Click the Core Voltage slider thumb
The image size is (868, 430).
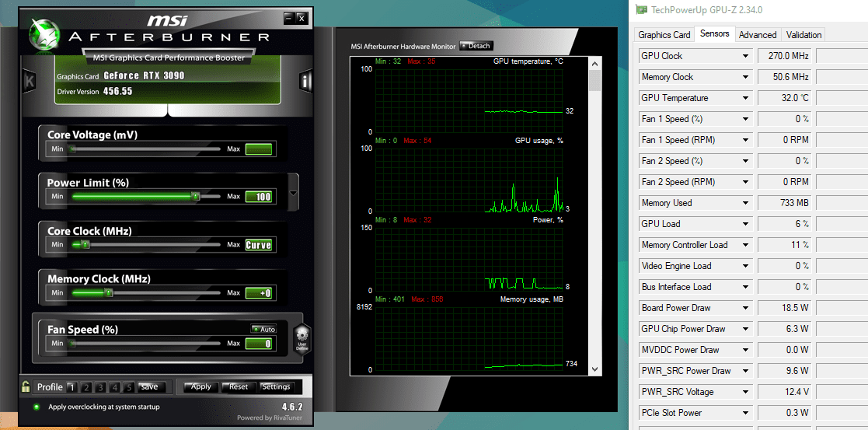[x=72, y=149]
